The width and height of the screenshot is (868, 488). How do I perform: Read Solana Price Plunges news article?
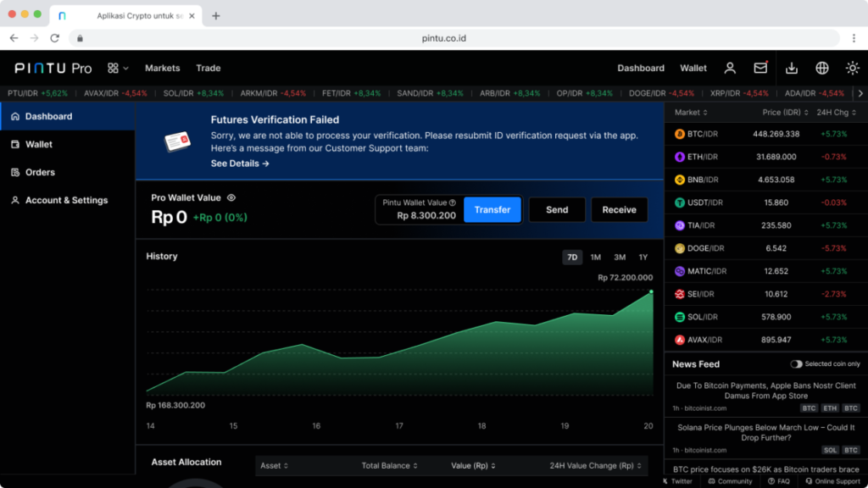(x=765, y=433)
